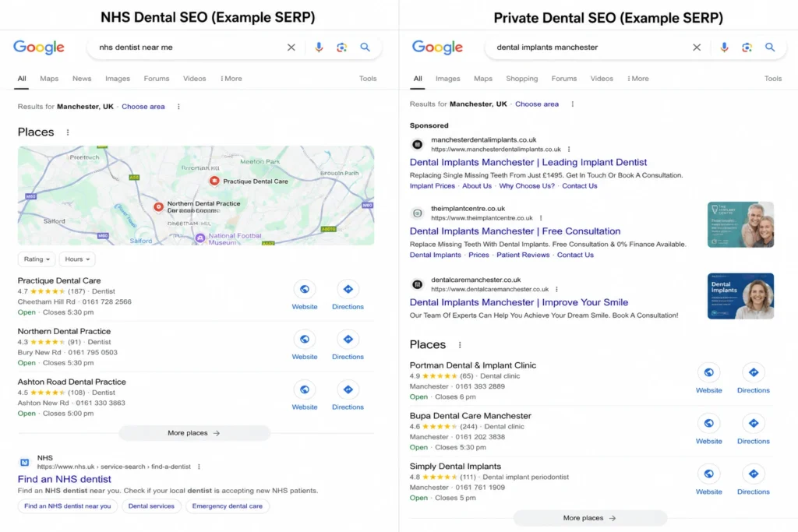Start voice search in NHS dentist search bar
Viewport: 798px width, 532px height.
pos(319,48)
